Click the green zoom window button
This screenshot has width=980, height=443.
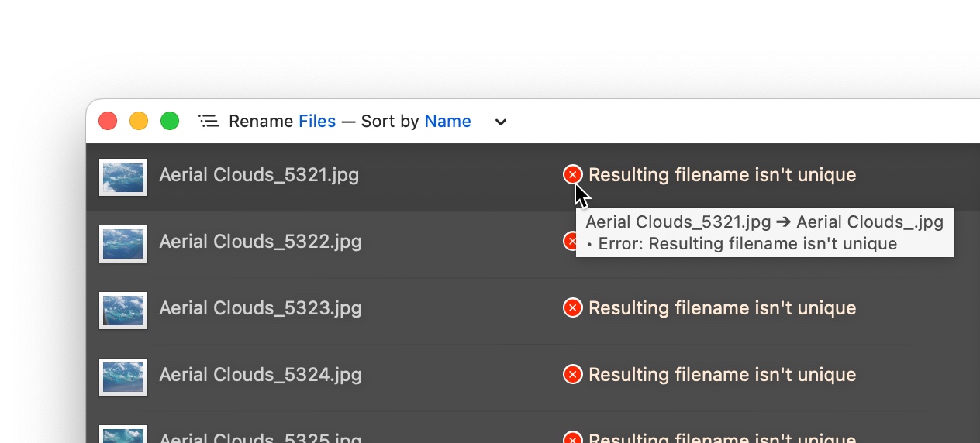click(170, 121)
